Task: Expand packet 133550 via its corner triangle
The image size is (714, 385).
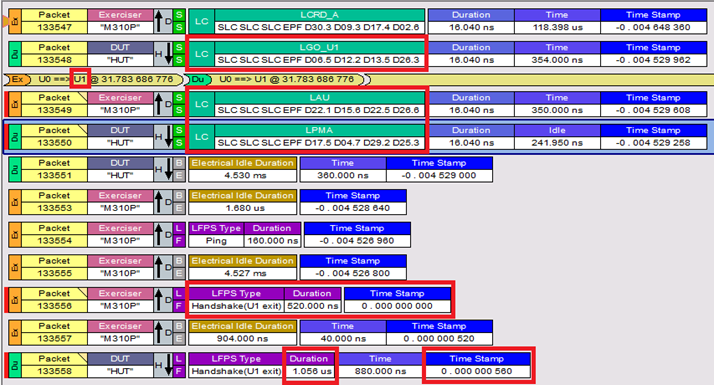Action: pos(83,129)
